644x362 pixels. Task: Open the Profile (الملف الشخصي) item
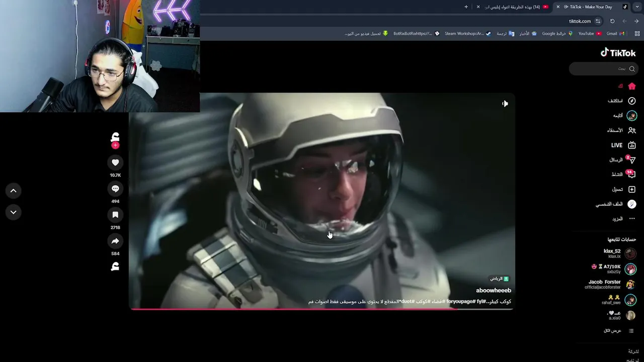[616, 204]
